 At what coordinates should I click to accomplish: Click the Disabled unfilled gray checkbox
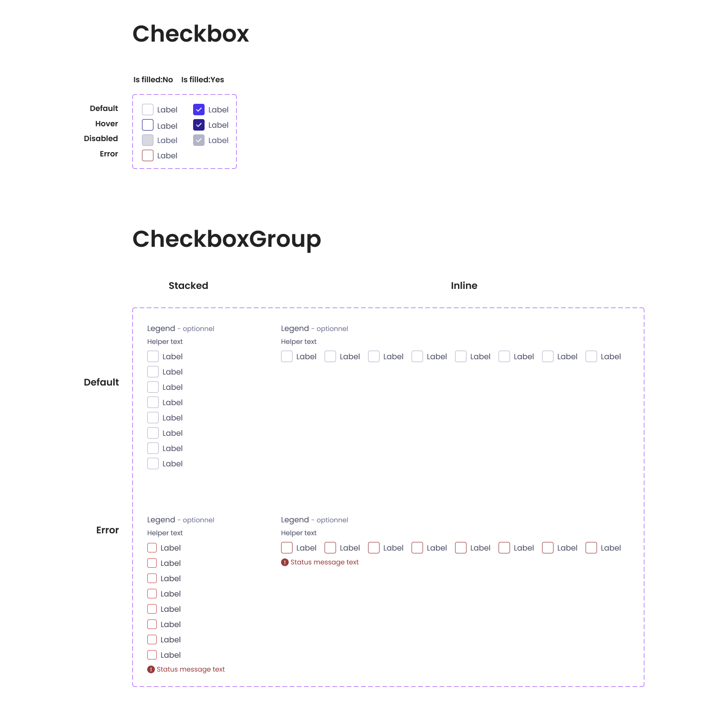[148, 140]
